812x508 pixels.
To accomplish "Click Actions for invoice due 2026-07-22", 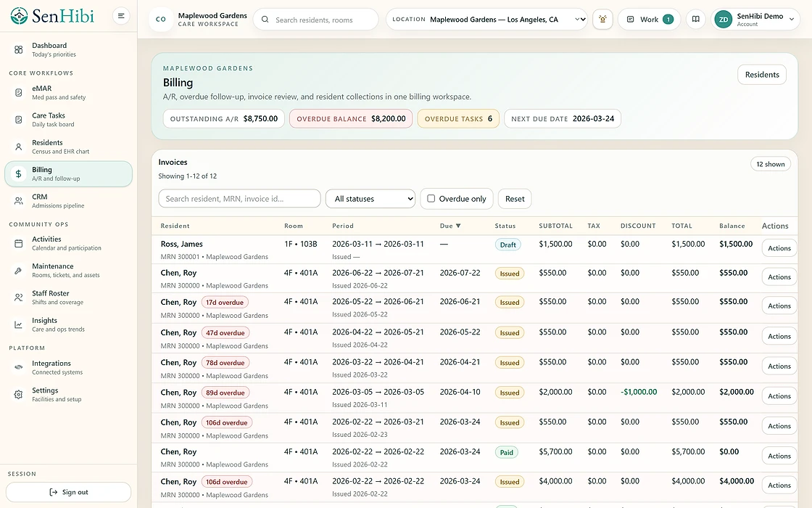I will click(x=779, y=276).
